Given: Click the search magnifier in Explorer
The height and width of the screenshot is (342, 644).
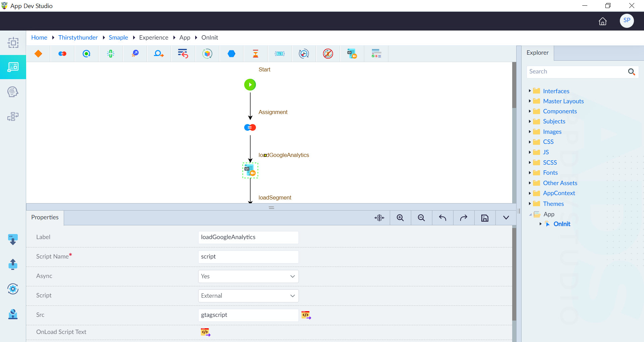Looking at the screenshot, I should [632, 72].
